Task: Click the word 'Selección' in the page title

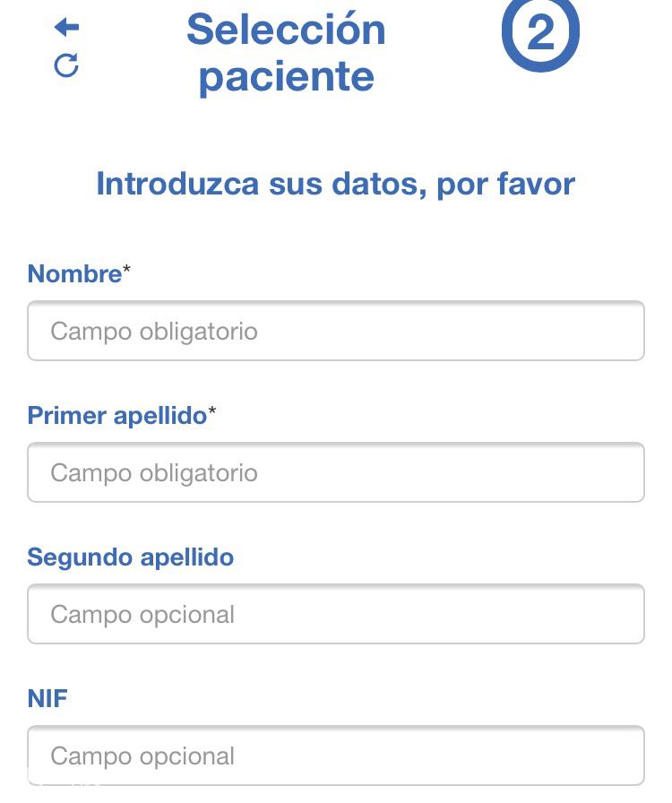Action: [286, 30]
